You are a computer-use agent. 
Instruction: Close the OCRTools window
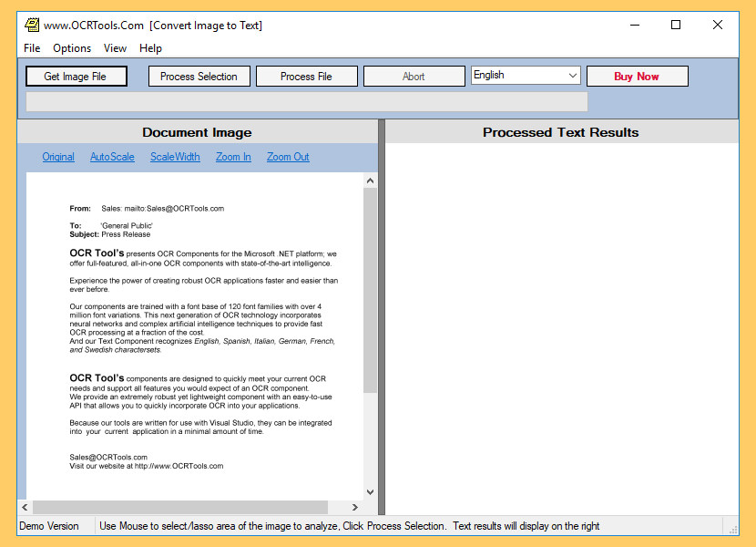[718, 25]
